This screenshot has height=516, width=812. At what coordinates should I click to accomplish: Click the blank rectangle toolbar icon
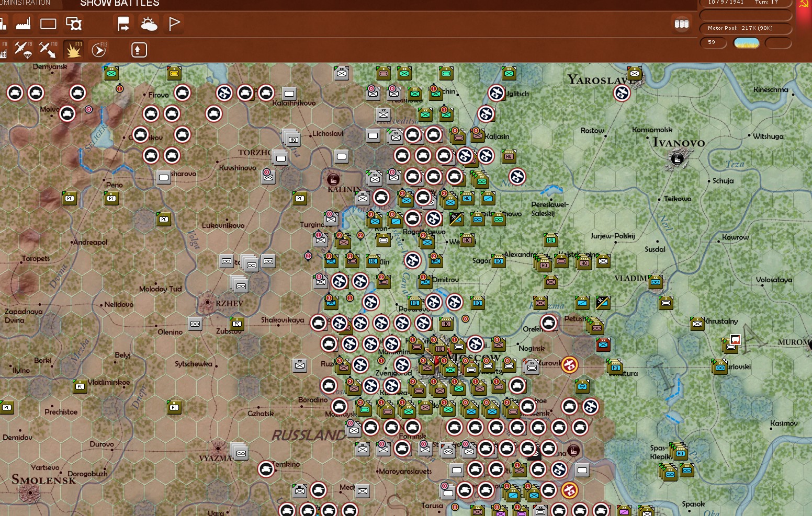pyautogui.click(x=48, y=24)
